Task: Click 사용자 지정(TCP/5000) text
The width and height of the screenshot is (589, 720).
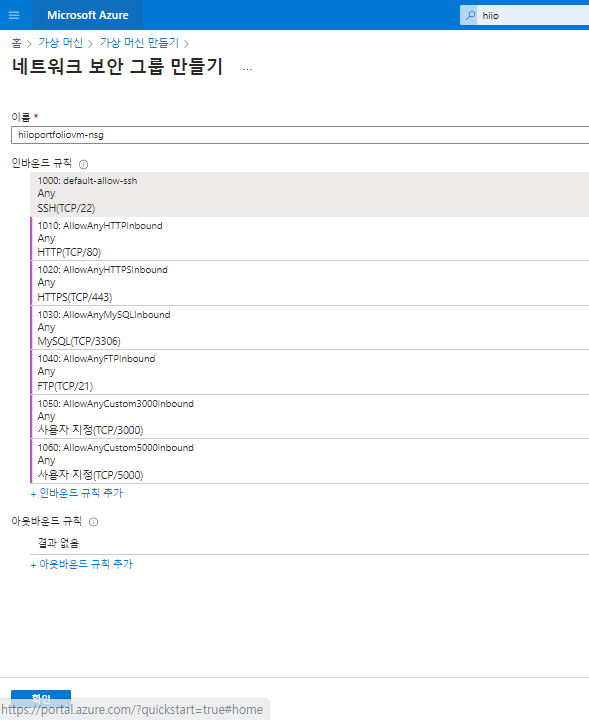Action: (90, 475)
